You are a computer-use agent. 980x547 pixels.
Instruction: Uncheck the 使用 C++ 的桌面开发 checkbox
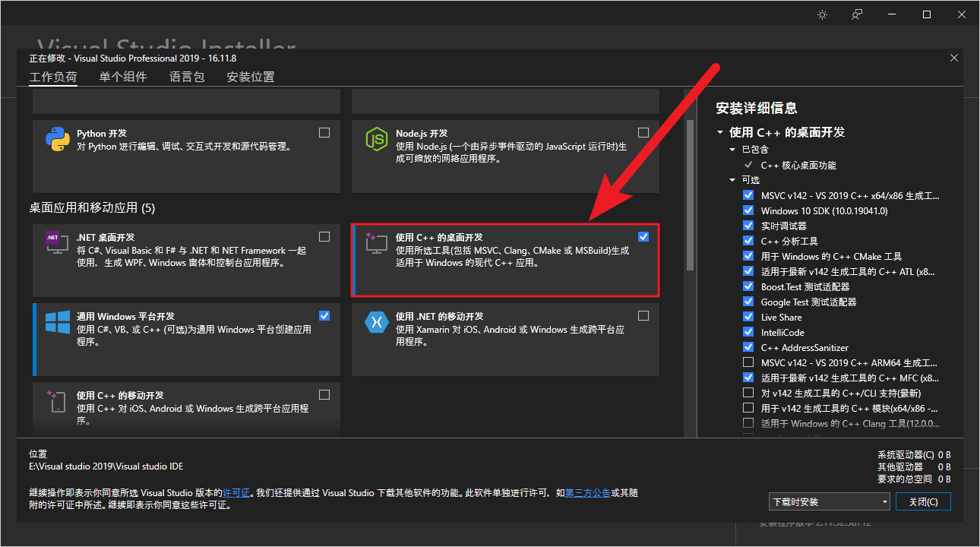[x=643, y=236]
